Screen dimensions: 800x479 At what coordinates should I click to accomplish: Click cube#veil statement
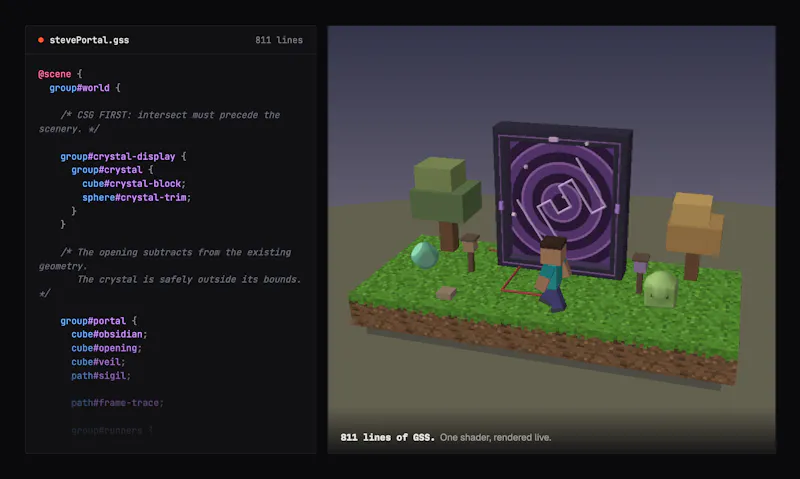(x=98, y=362)
